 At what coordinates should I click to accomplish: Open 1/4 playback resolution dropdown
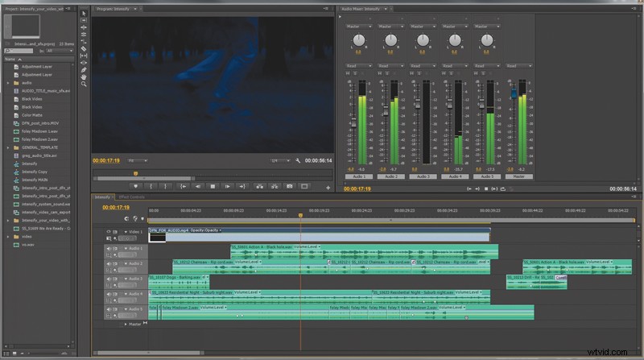point(280,161)
